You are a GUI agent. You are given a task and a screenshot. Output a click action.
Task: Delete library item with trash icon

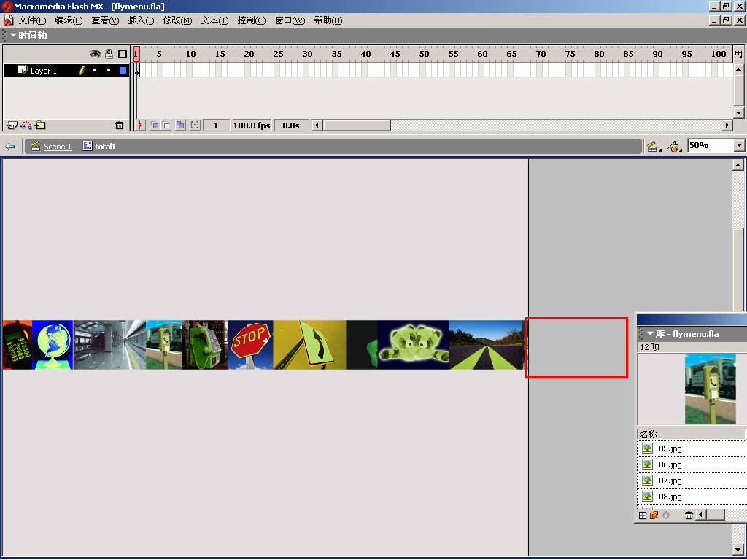(x=689, y=516)
